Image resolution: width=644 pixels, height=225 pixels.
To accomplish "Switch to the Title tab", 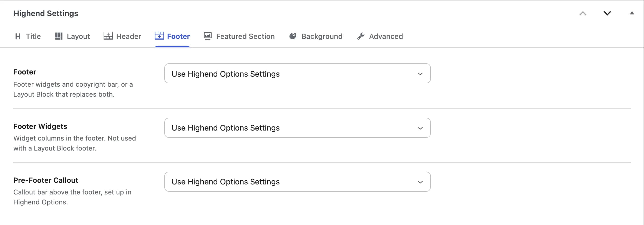I will [x=28, y=36].
